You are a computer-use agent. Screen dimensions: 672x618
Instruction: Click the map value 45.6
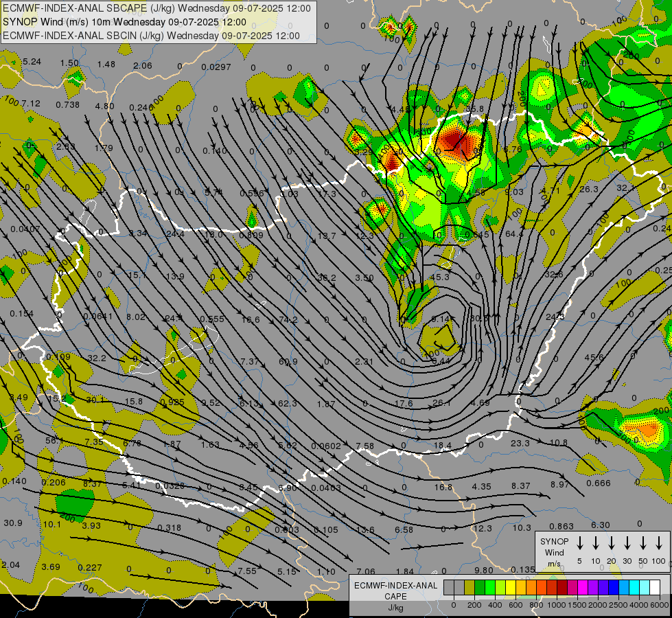pos(594,357)
